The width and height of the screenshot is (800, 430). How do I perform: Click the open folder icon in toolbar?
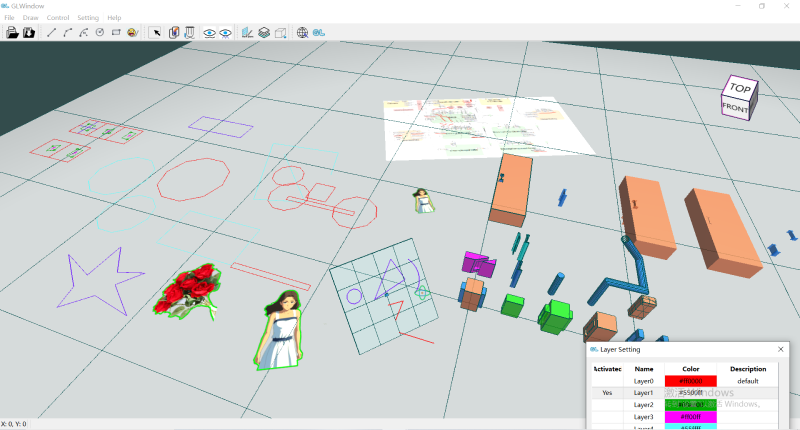[12, 32]
